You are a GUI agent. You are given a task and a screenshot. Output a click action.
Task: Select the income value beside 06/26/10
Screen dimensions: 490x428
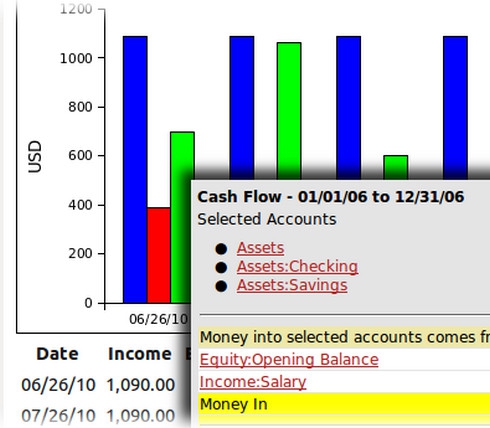(x=140, y=385)
